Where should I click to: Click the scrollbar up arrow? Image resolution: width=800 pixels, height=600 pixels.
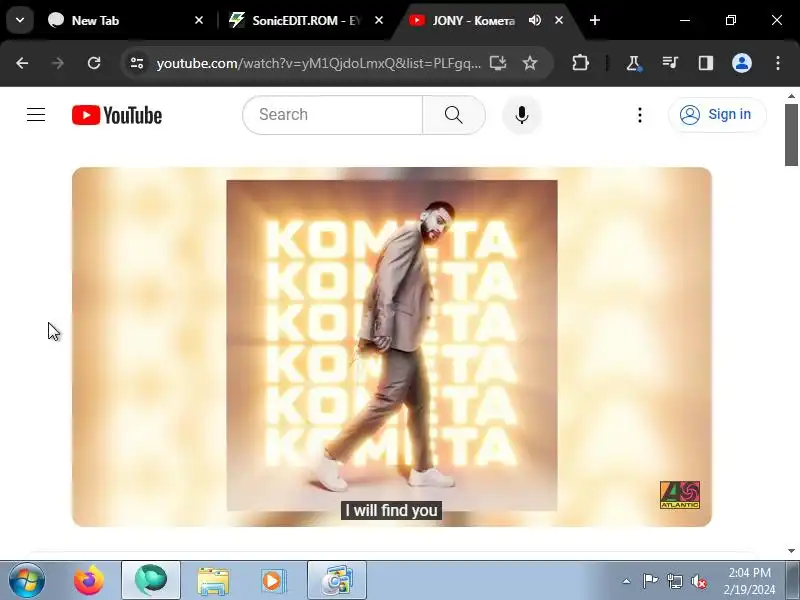tap(791, 95)
